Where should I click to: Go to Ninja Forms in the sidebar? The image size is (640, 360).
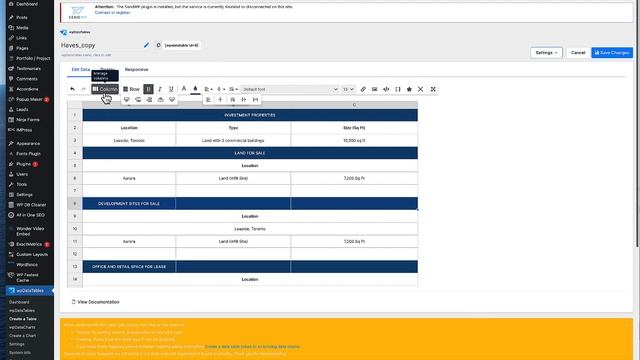pos(27,120)
